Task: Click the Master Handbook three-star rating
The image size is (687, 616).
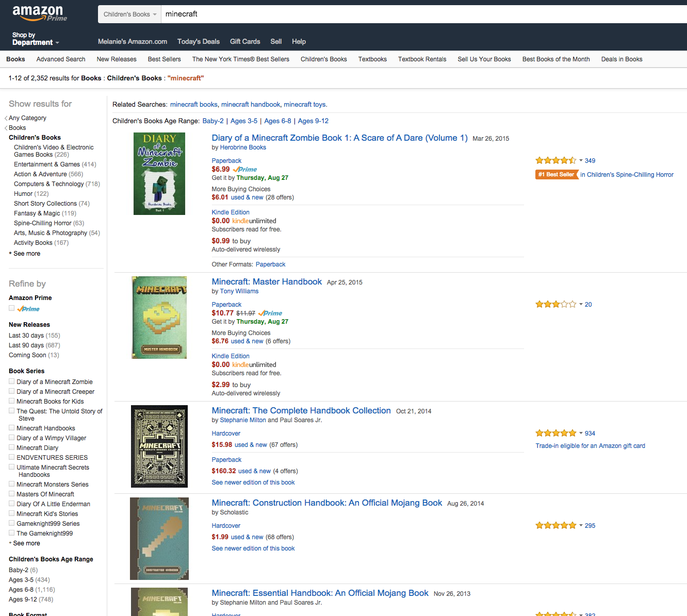Action: pos(555,305)
